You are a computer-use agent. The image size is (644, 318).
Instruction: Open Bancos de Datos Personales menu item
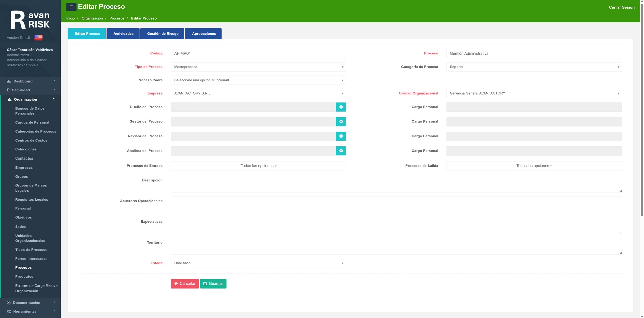click(x=30, y=111)
